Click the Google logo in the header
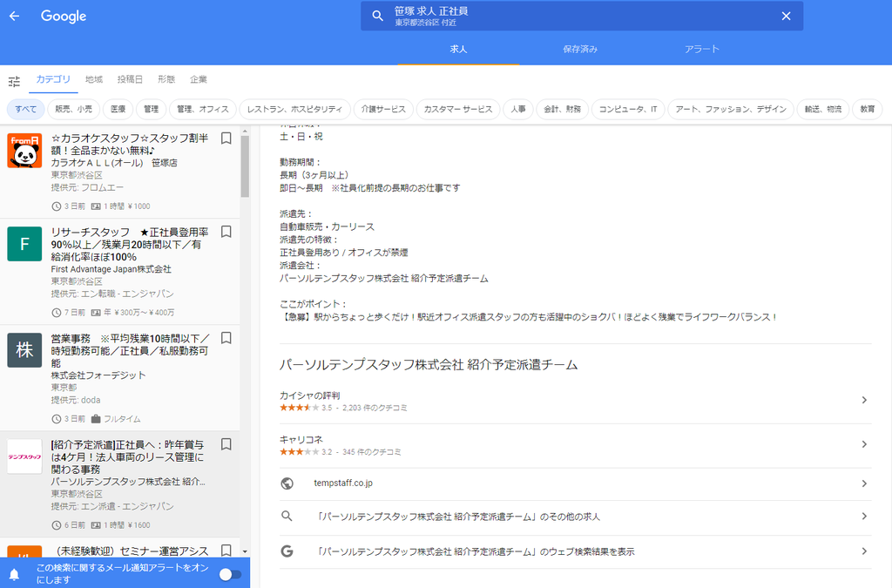The height and width of the screenshot is (588, 892). [62, 16]
